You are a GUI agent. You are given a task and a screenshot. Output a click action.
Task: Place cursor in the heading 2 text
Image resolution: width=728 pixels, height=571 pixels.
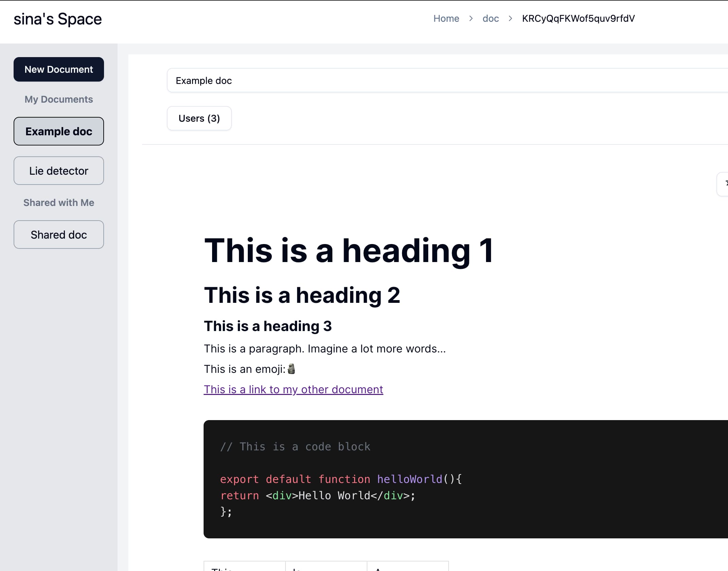(x=302, y=295)
